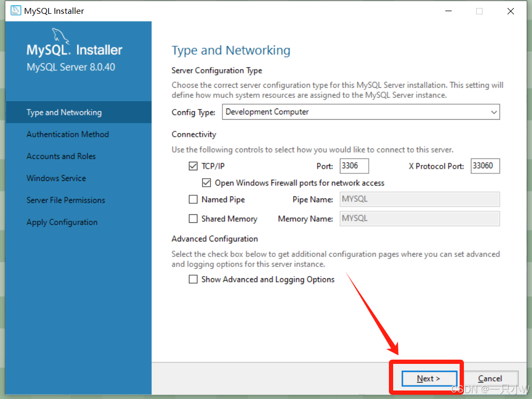Focus the X Protocol Port field 33060
The image size is (532, 399).
coord(485,166)
